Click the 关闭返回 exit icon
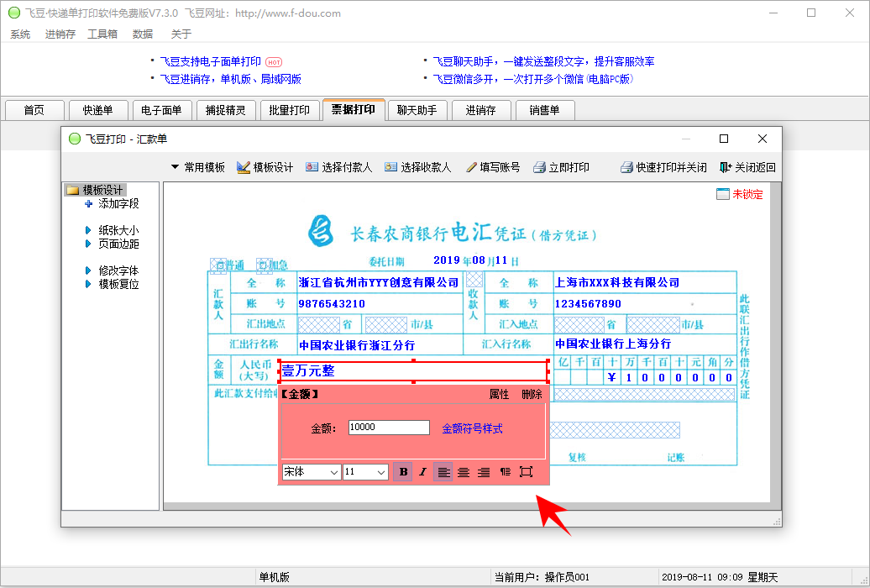870x588 pixels. click(x=726, y=167)
